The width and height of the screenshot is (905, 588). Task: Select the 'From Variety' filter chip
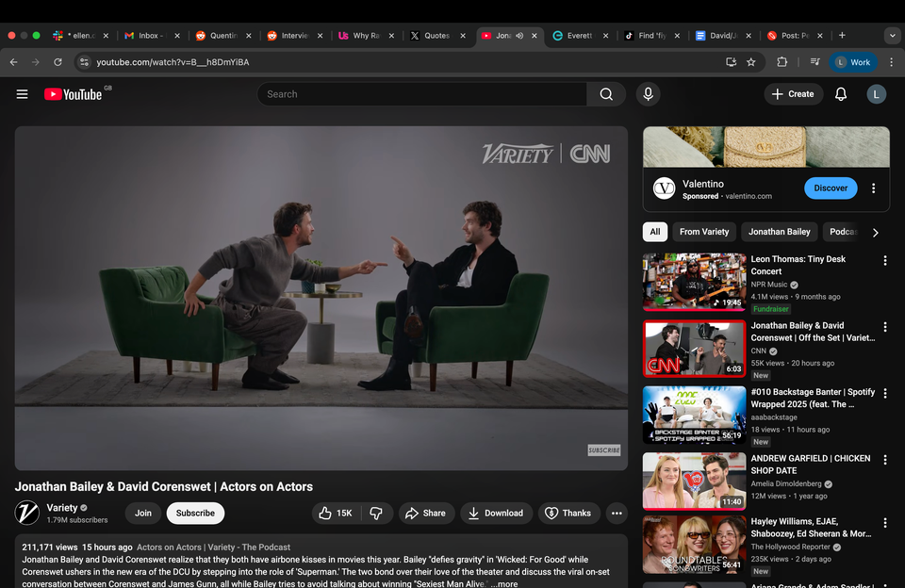[x=703, y=231]
